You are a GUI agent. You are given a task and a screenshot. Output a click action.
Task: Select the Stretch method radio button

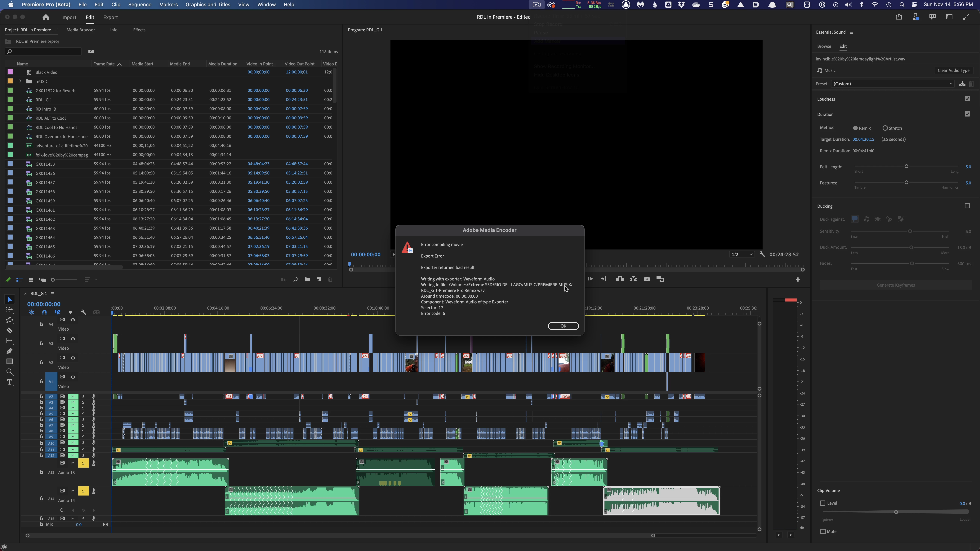(x=885, y=128)
